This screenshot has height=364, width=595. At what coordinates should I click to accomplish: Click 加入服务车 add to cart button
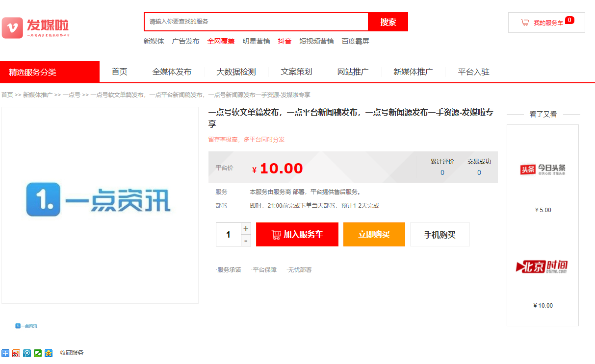click(297, 235)
